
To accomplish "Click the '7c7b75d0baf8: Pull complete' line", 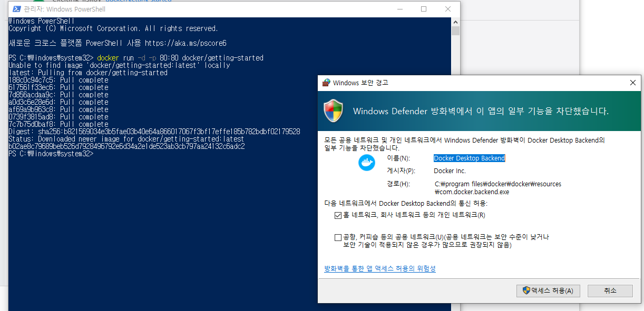I will (x=58, y=124).
